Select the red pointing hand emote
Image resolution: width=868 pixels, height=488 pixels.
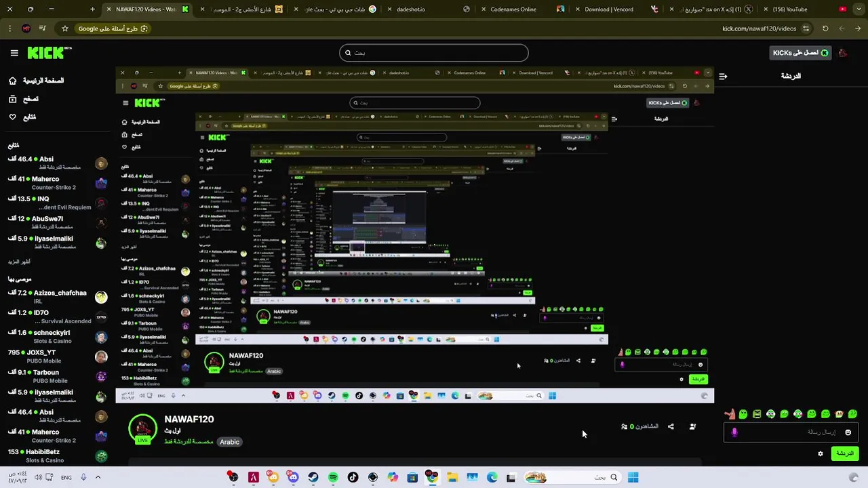tap(730, 413)
